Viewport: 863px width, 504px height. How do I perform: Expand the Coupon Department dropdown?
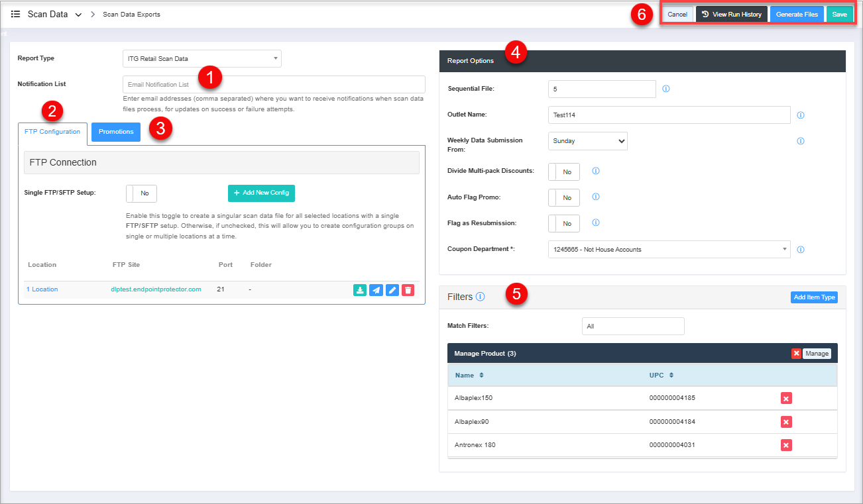click(669, 250)
